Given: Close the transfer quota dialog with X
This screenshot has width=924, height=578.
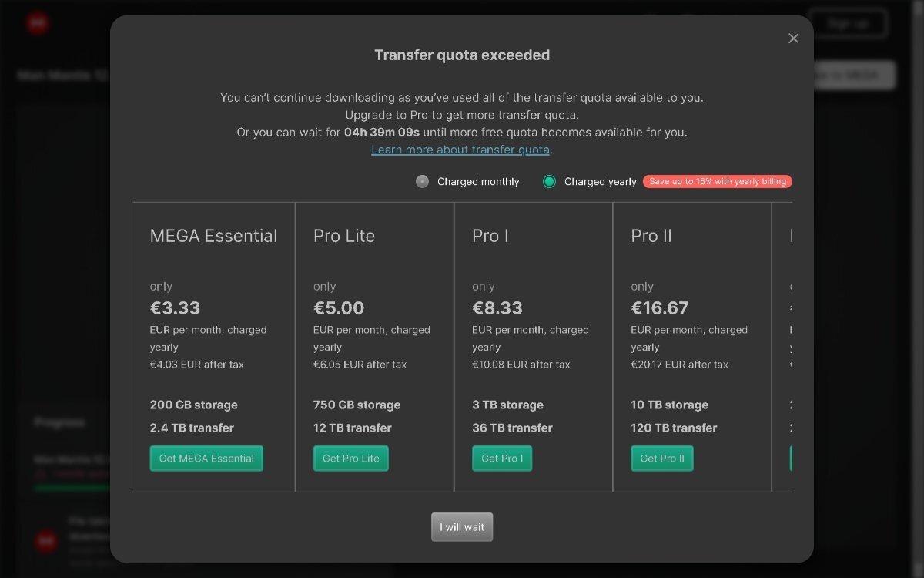Looking at the screenshot, I should tap(794, 39).
